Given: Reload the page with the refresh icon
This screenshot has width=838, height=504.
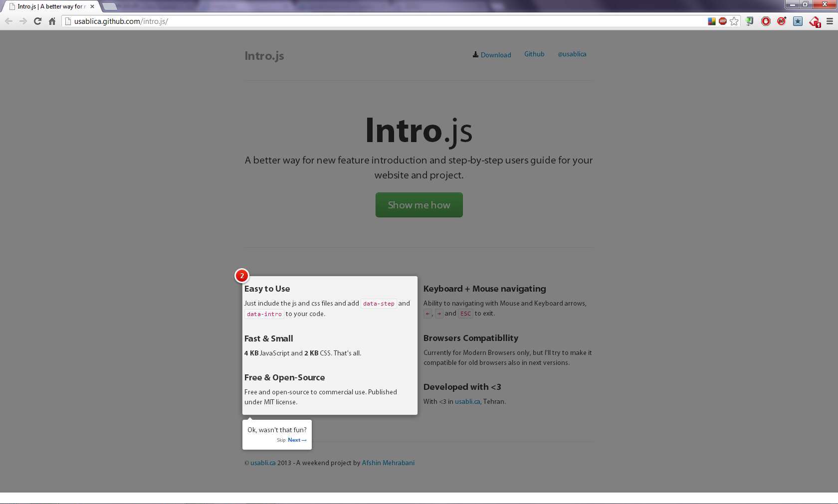Looking at the screenshot, I should pyautogui.click(x=37, y=21).
